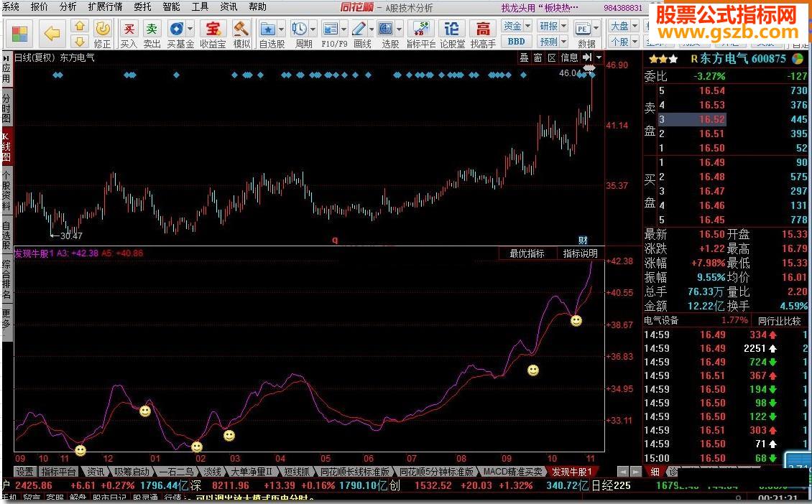Expand the 买基金 dropdown arrow

pyautogui.click(x=190, y=29)
